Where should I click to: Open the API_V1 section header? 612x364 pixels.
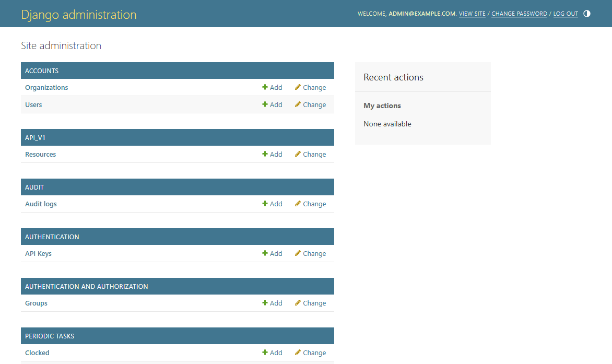35,138
